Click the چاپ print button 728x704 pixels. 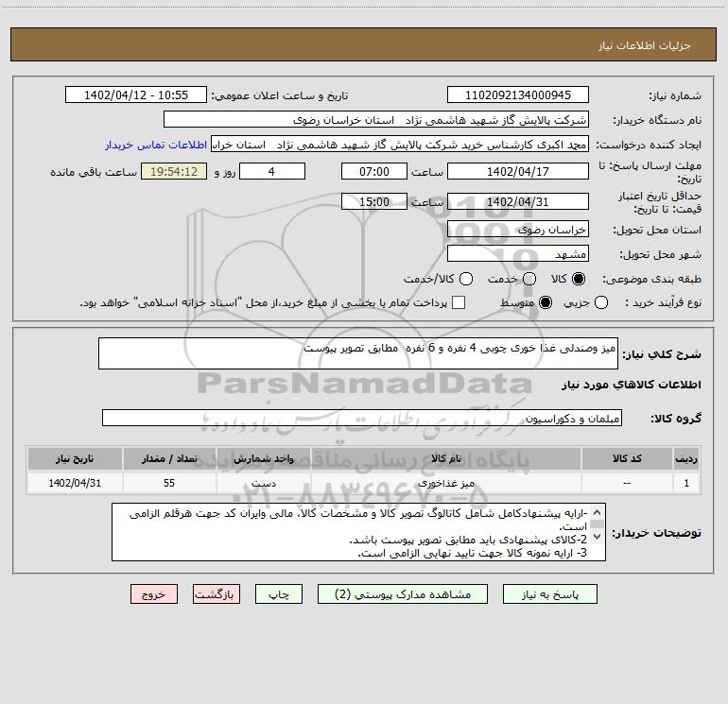279,594
